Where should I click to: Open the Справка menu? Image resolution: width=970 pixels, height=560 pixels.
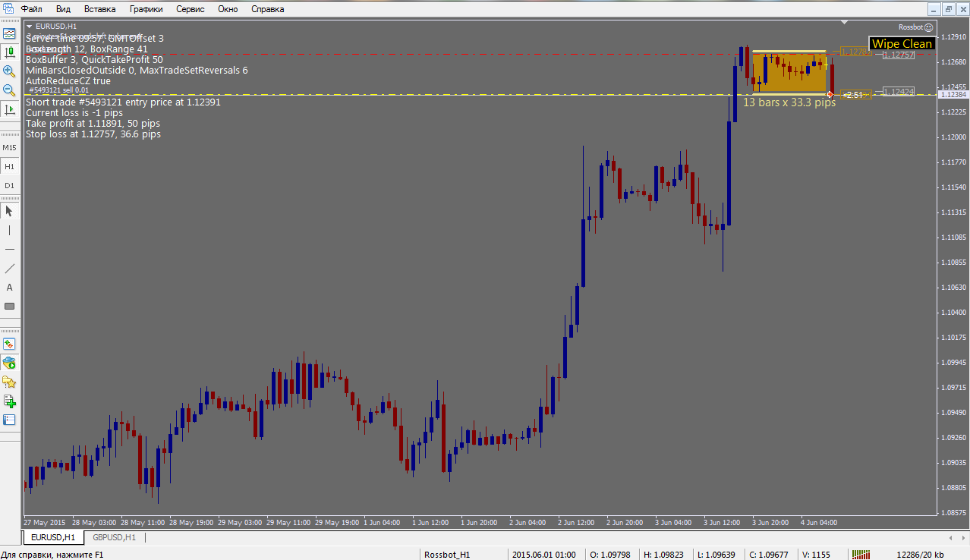click(x=267, y=9)
